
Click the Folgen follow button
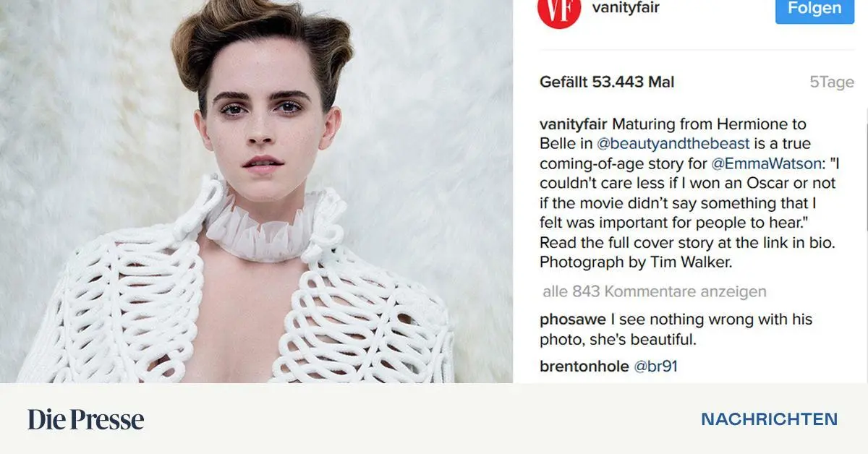(x=814, y=9)
